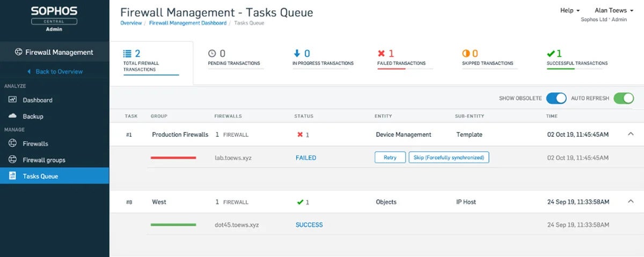Retry the failed lab.toews.xyz task
This screenshot has width=644, height=257.
390,158
